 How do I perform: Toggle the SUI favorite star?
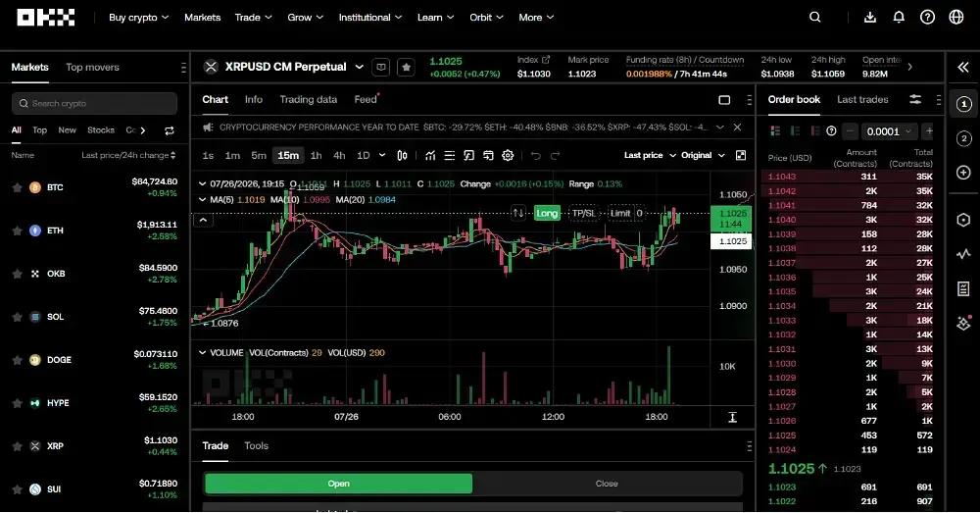[18, 489]
